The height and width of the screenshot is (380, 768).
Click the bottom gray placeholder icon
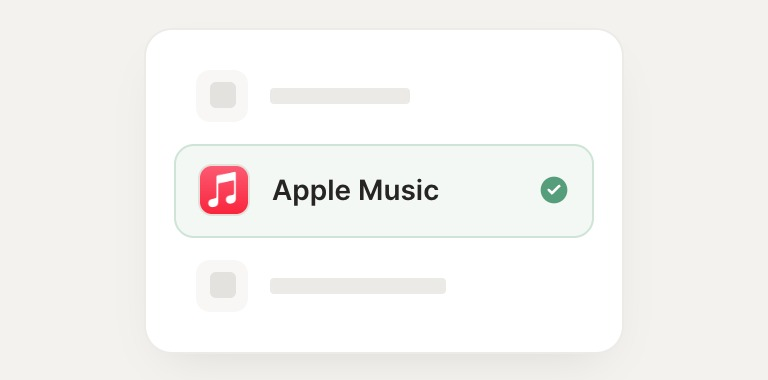tap(222, 286)
